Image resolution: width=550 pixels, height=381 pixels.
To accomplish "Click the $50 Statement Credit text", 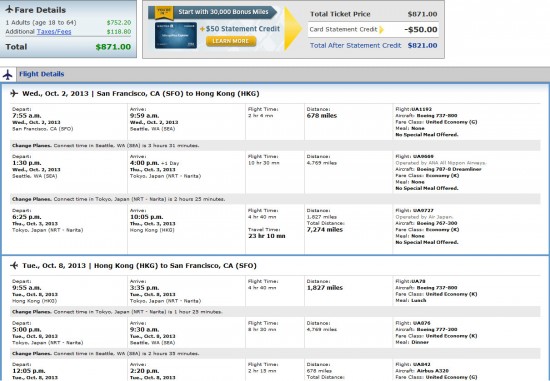I will [x=242, y=29].
